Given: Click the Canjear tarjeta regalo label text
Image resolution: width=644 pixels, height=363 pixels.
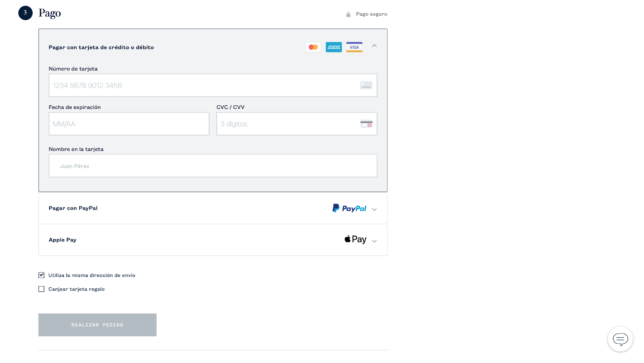Looking at the screenshot, I should pyautogui.click(x=76, y=289).
